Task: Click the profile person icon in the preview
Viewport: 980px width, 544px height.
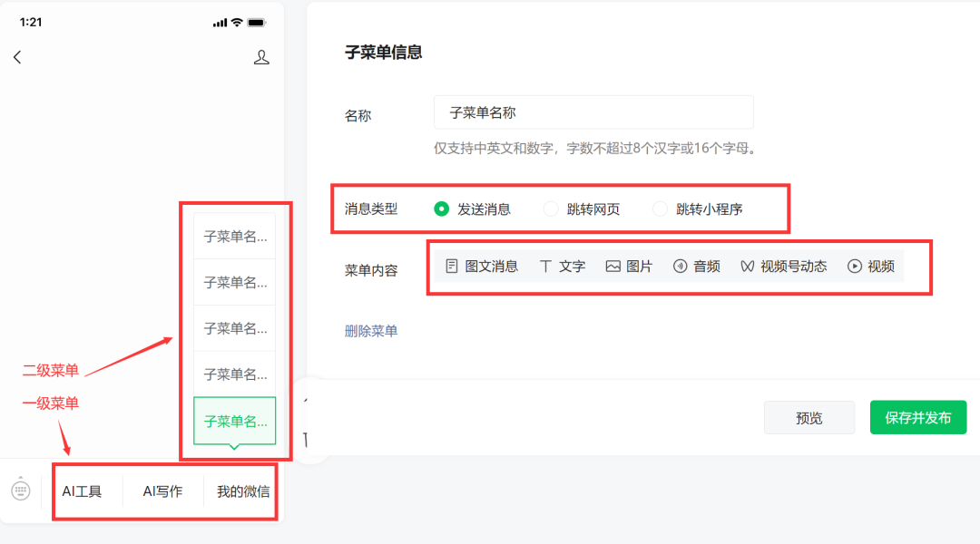Action: (261, 56)
